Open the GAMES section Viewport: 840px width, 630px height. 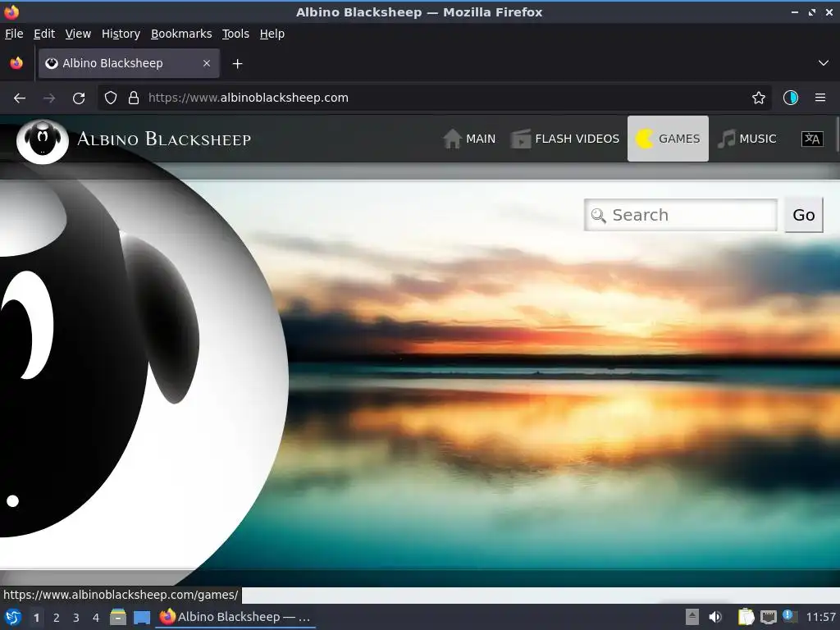pyautogui.click(x=668, y=139)
